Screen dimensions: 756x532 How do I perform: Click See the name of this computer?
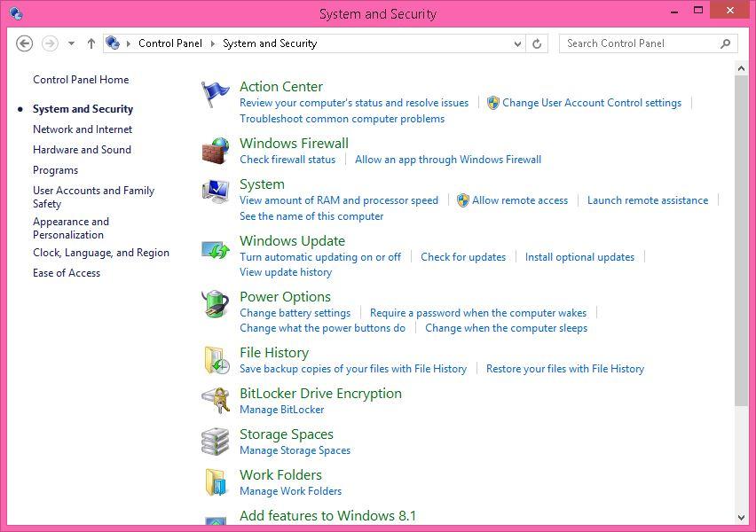point(311,216)
